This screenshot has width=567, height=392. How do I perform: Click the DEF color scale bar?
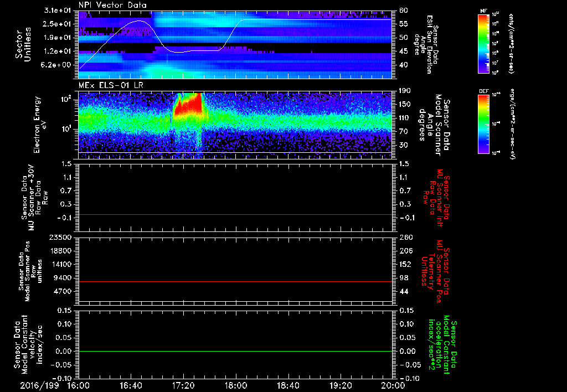[483, 124]
